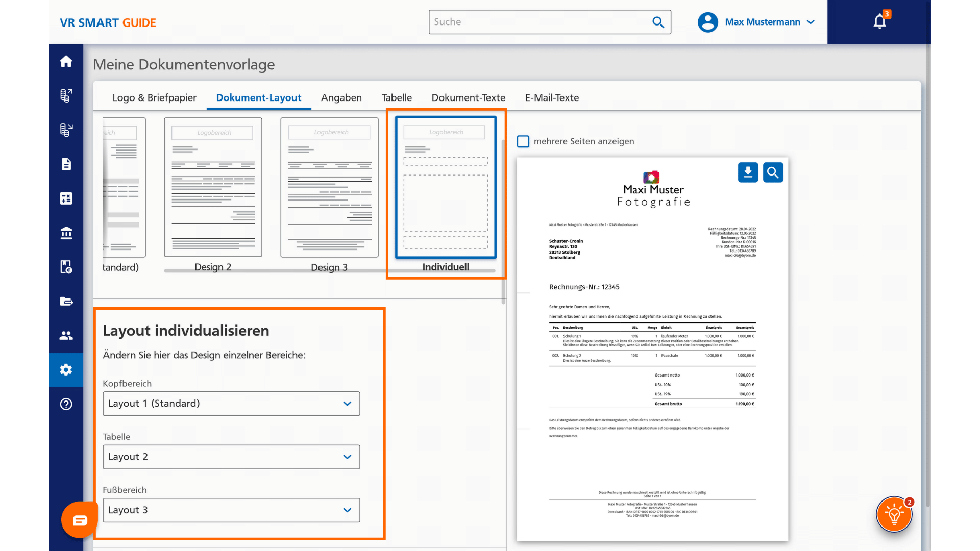The image size is (980, 551).
Task: Open the Fußbereich layout dropdown
Action: point(231,510)
